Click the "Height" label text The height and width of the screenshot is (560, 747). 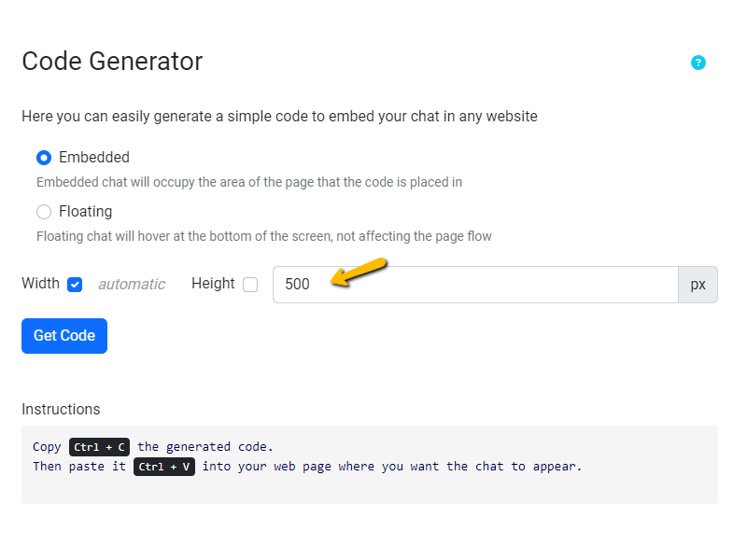click(213, 284)
